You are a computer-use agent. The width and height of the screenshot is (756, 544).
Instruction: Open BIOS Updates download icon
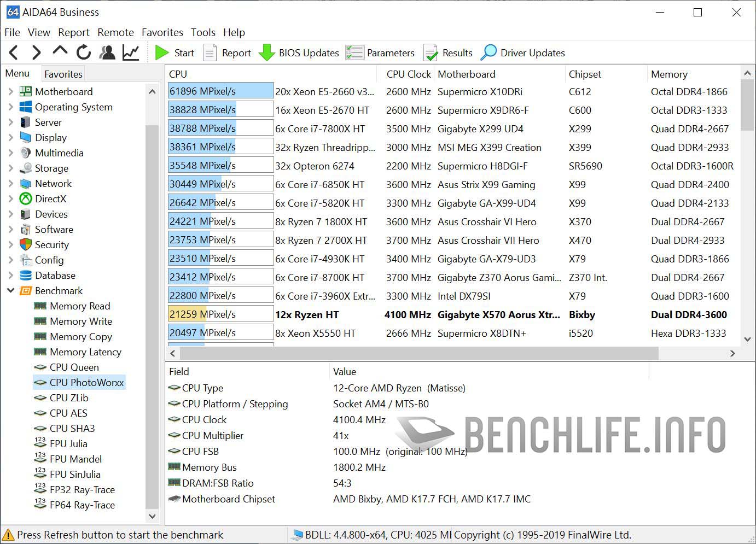[x=266, y=52]
